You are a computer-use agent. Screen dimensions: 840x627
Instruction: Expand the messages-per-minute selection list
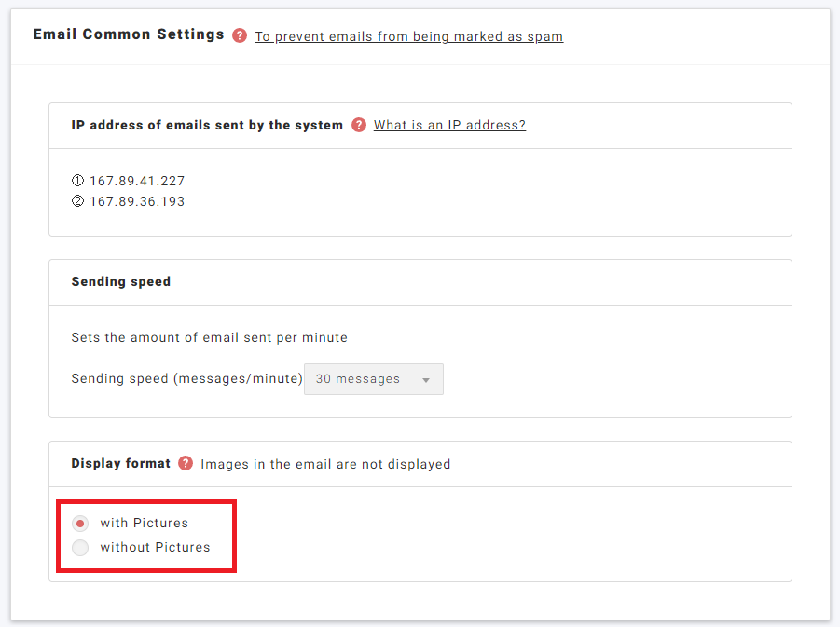(373, 379)
